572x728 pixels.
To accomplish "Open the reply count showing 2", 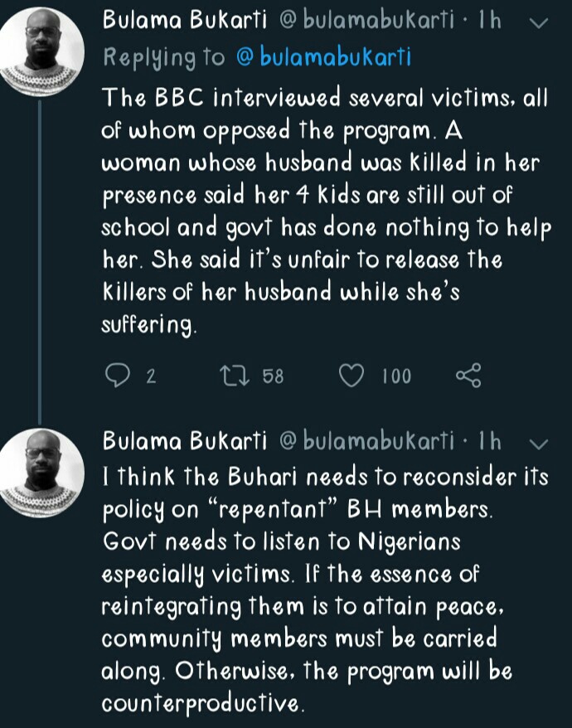I will pyautogui.click(x=151, y=376).
